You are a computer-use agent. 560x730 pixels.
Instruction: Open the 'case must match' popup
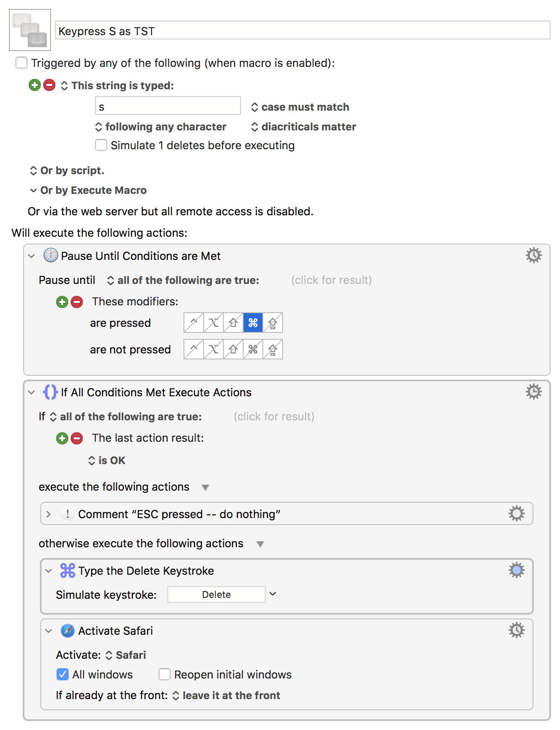(x=300, y=107)
